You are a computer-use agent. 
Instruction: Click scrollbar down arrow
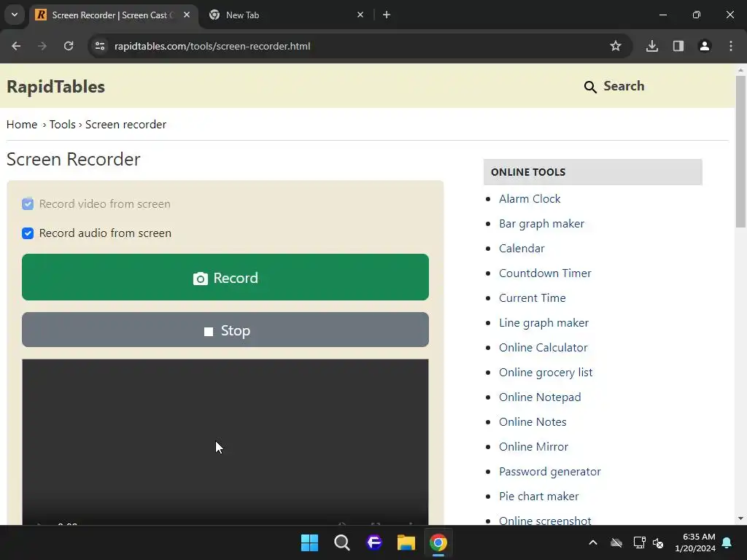(x=740, y=518)
